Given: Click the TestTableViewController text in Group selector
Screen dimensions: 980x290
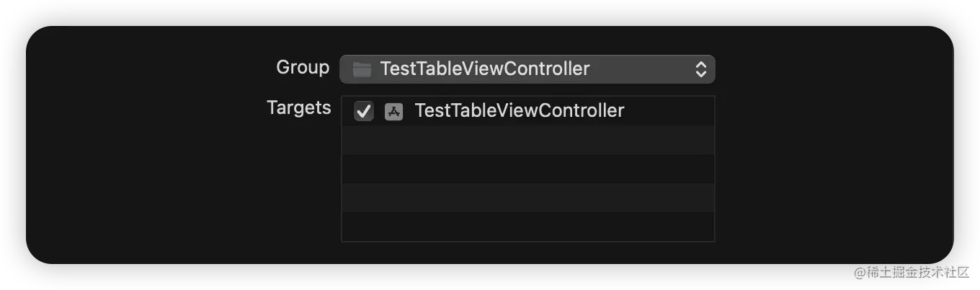Looking at the screenshot, I should 484,69.
